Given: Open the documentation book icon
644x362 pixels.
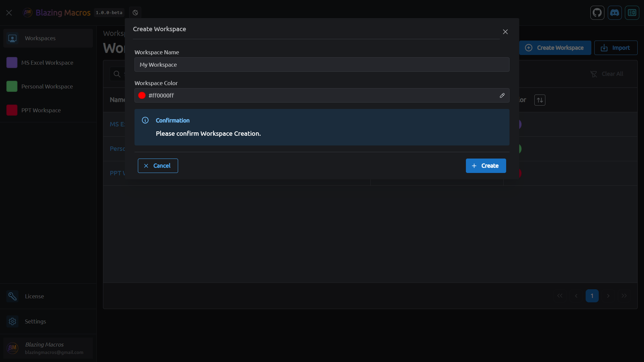Looking at the screenshot, I should pos(632,13).
